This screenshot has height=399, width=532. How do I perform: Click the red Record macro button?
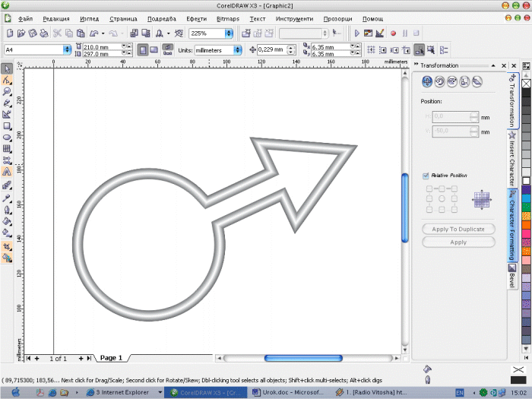393,33
